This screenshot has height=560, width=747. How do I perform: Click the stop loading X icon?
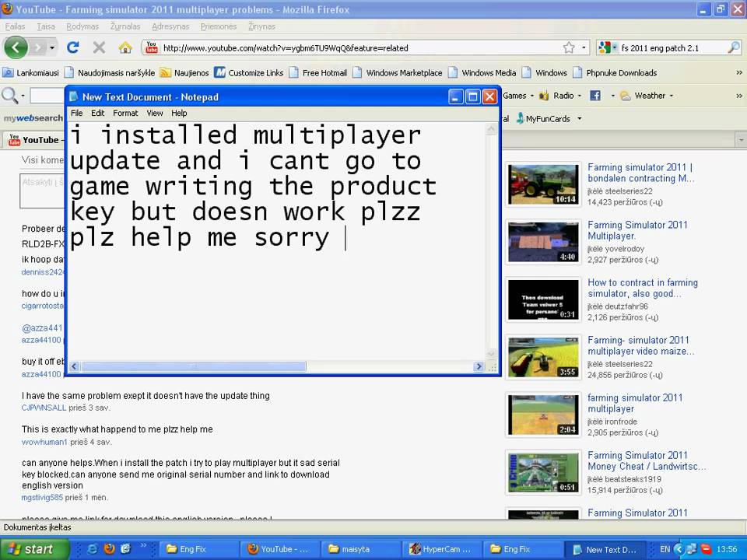(99, 47)
